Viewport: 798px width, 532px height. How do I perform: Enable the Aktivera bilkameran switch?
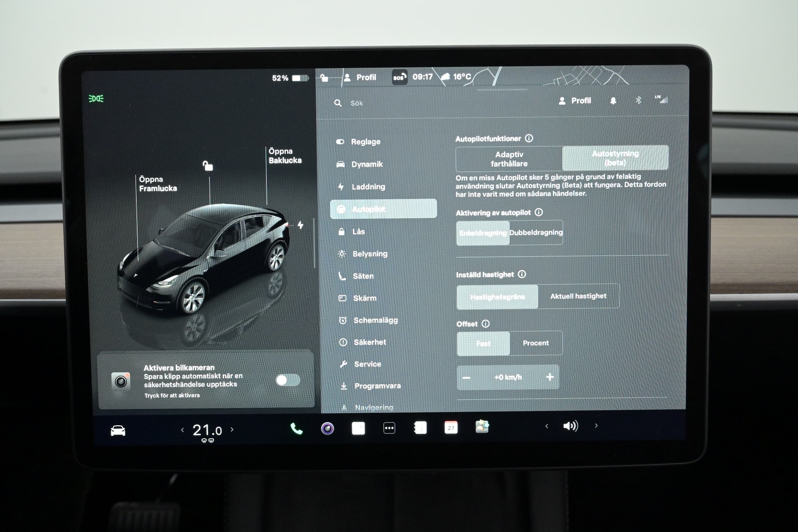(288, 380)
